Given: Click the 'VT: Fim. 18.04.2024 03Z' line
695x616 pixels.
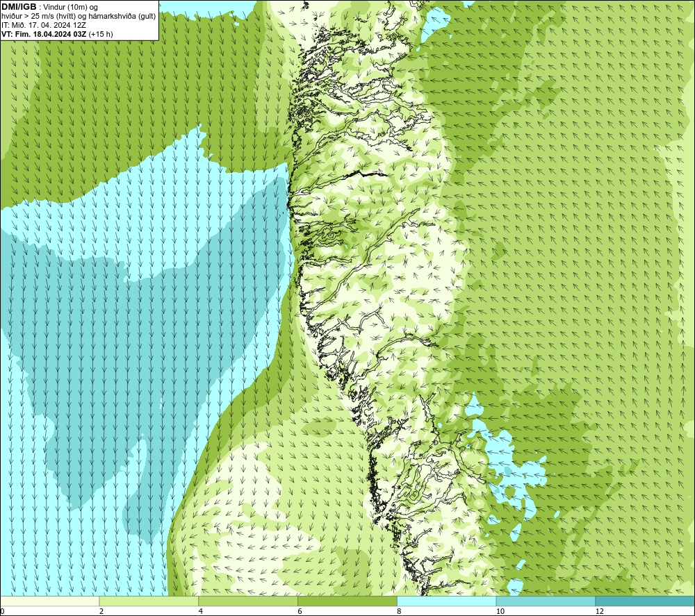Looking at the screenshot, I should tap(44, 34).
